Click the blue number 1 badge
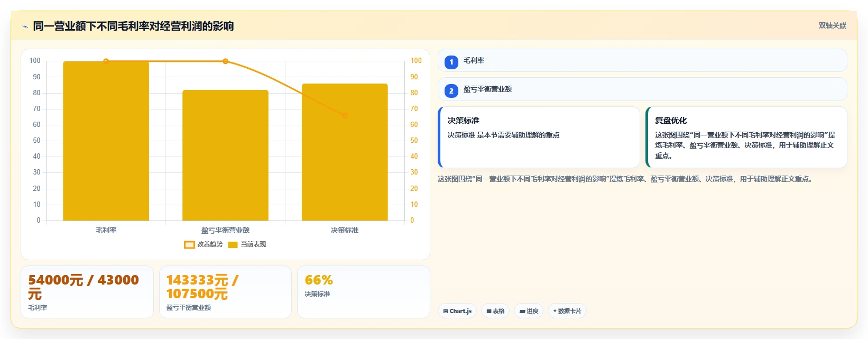The image size is (868, 339). [451, 62]
